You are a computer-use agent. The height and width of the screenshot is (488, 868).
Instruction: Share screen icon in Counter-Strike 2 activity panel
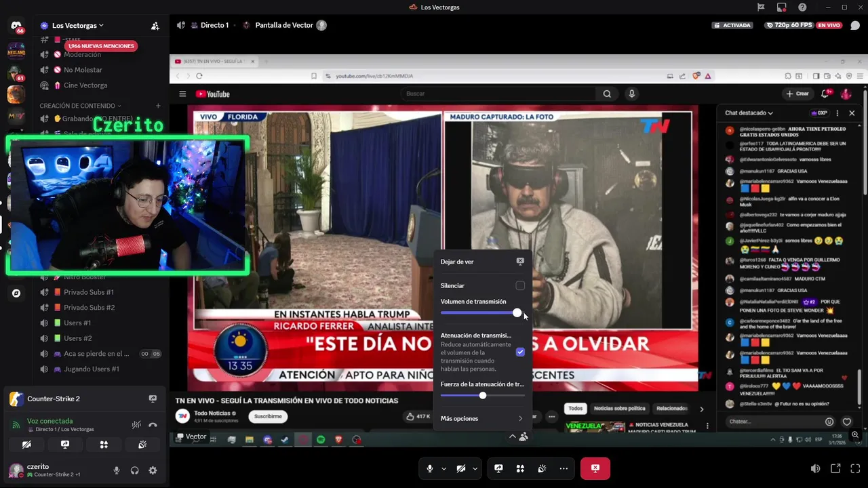[x=153, y=399]
